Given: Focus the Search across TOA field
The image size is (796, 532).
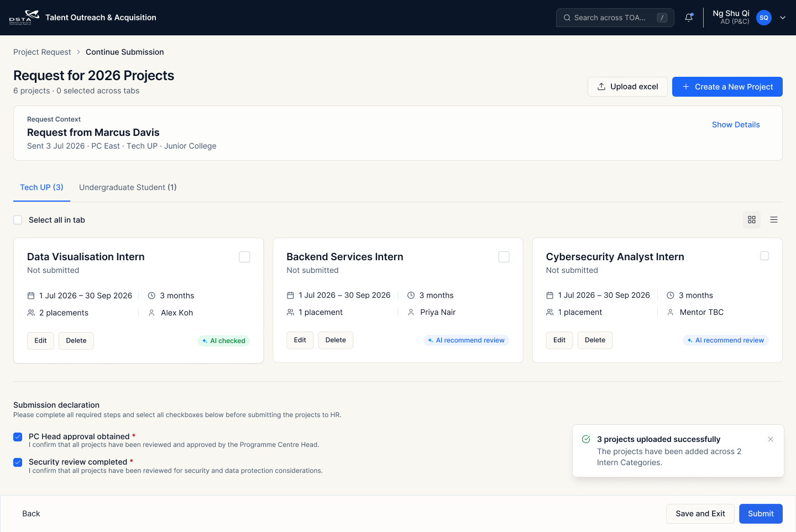Looking at the screenshot, I should (615, 18).
